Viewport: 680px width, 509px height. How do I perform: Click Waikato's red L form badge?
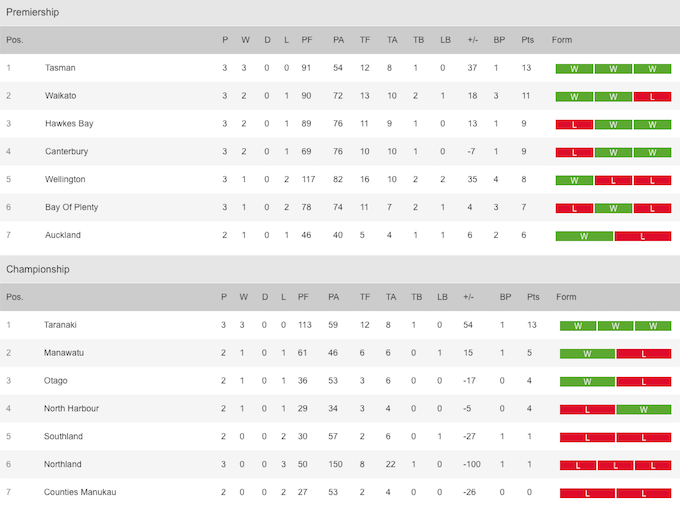pos(652,97)
